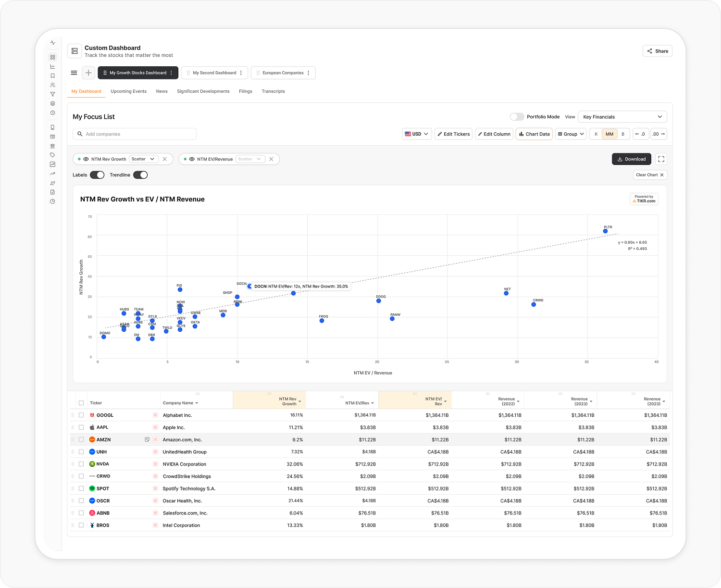Screen dimensions: 721x588
Task: Sort by Company Name column arrow
Action: click(x=197, y=403)
